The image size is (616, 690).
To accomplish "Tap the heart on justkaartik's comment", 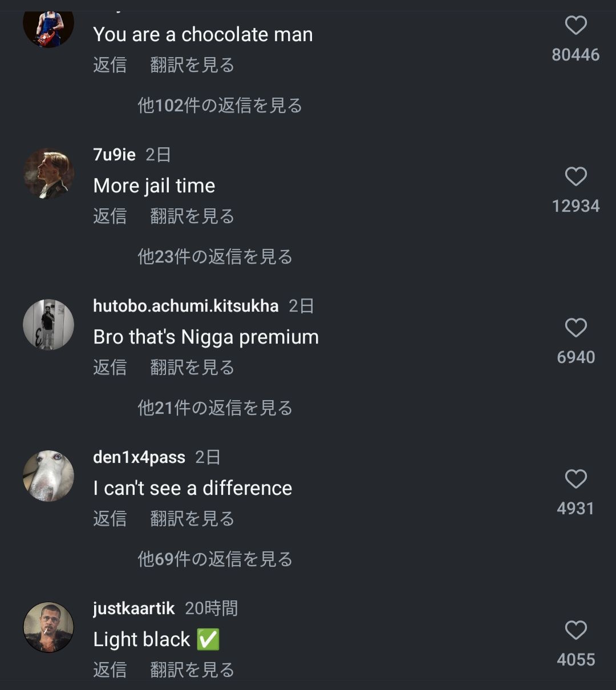I will (x=576, y=631).
